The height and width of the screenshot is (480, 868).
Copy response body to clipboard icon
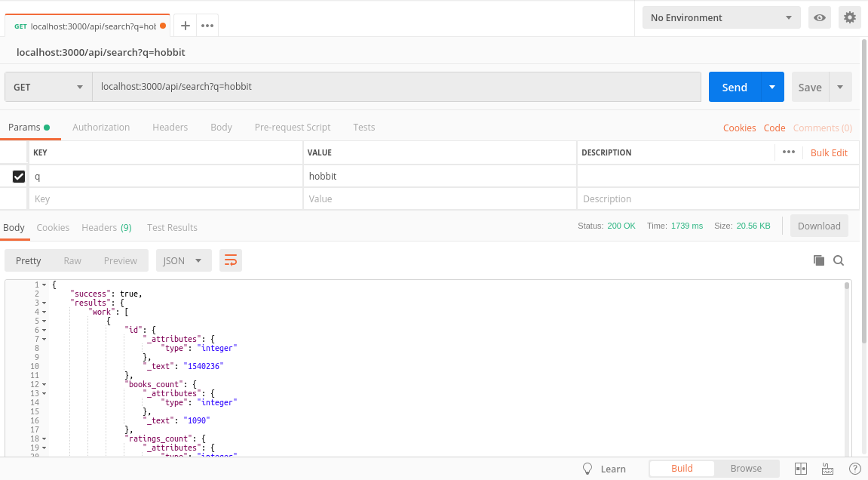[819, 260]
